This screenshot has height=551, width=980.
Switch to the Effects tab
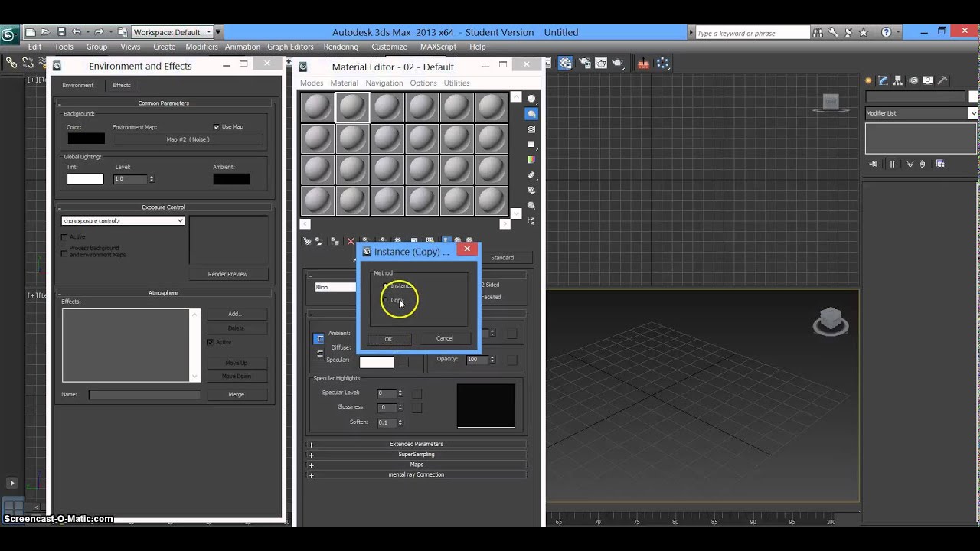pos(122,85)
